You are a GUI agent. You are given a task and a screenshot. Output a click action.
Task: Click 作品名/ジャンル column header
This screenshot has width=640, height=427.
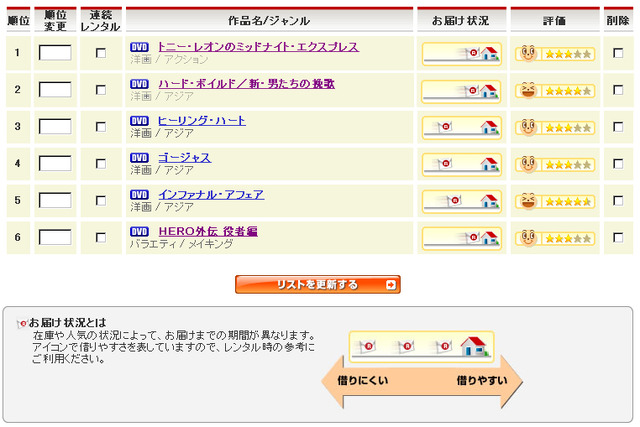click(x=269, y=20)
